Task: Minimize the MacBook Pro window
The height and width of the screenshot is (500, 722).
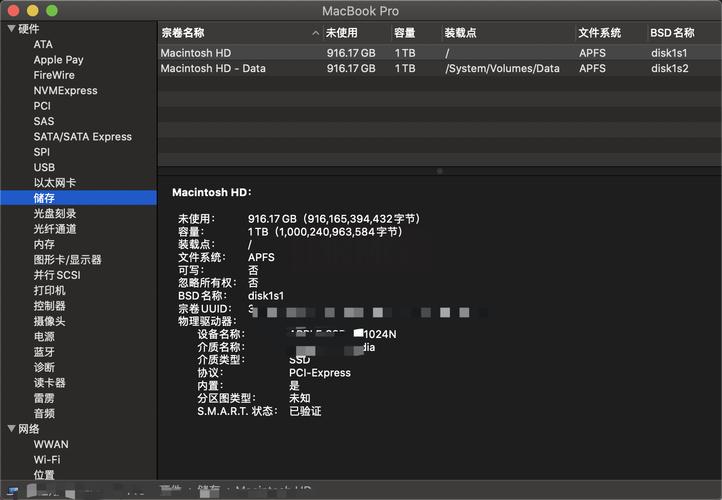Action: pyautogui.click(x=33, y=10)
